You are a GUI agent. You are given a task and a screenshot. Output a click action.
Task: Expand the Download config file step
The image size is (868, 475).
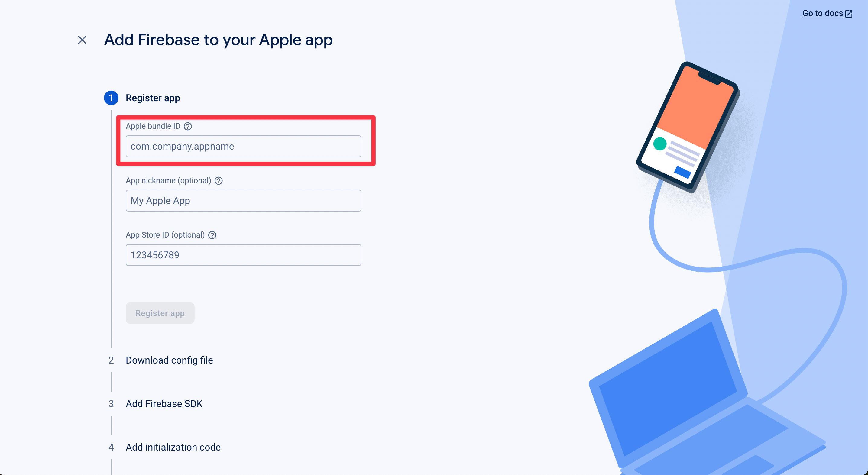pyautogui.click(x=169, y=360)
